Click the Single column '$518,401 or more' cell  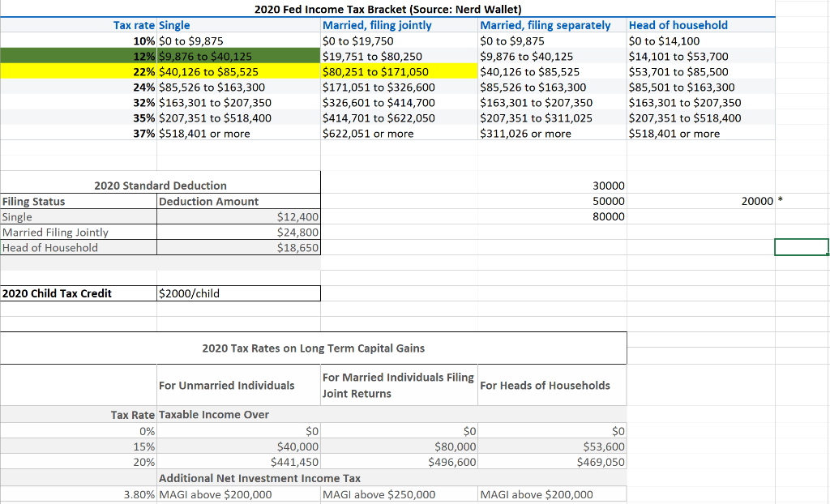pyautogui.click(x=239, y=133)
